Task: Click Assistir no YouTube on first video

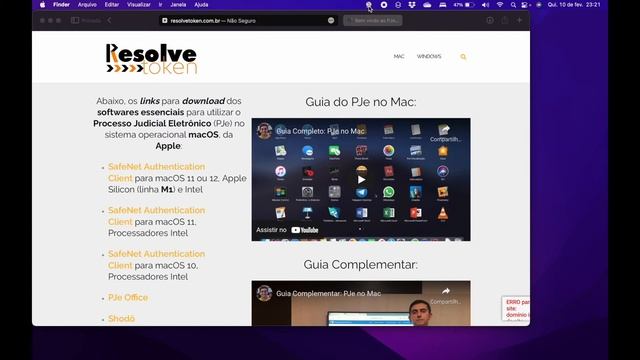Action: (x=287, y=230)
